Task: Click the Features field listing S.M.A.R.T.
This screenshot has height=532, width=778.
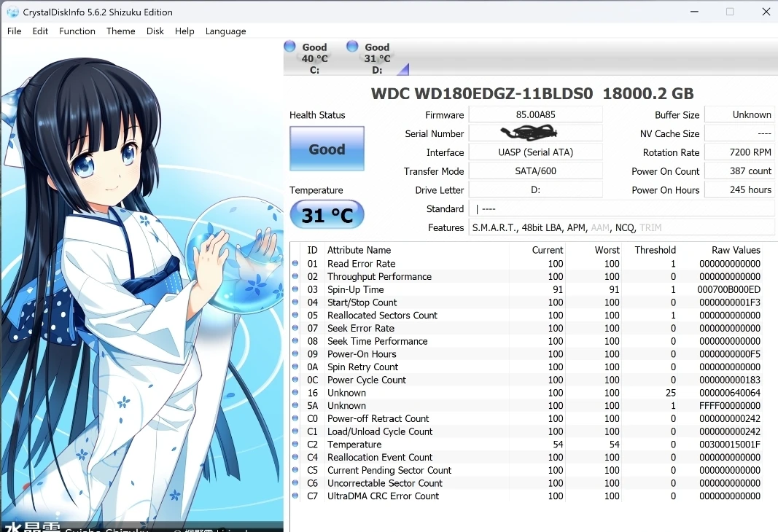Action: tap(621, 227)
